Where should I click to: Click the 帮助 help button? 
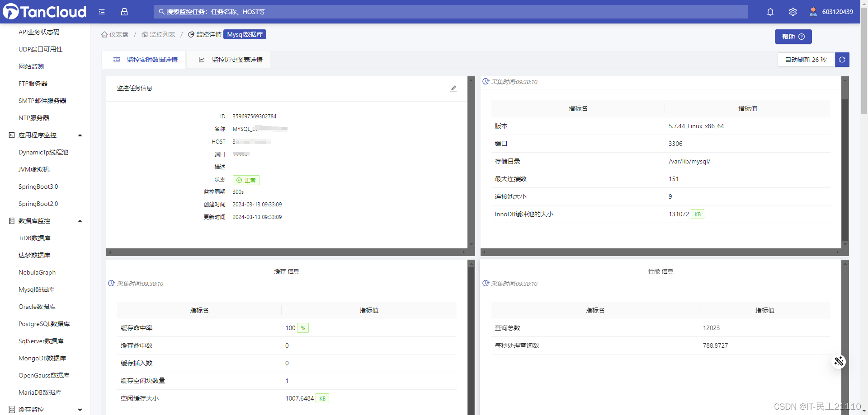click(793, 37)
